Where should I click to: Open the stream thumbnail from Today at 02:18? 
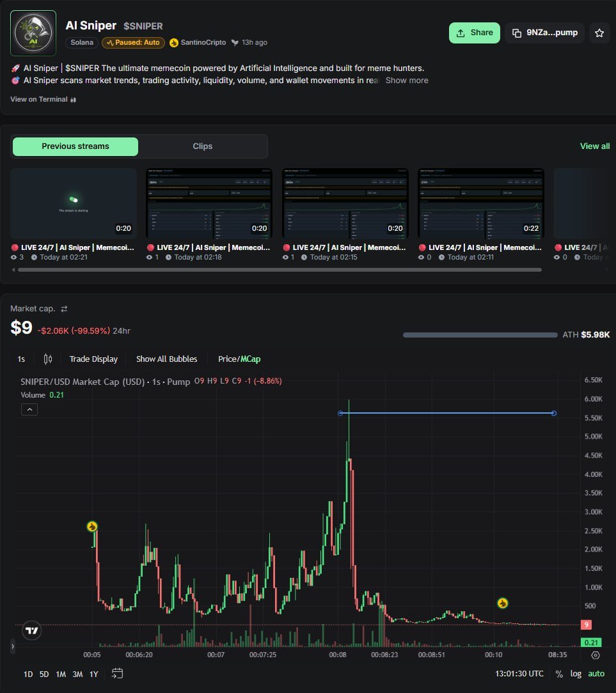pyautogui.click(x=209, y=203)
